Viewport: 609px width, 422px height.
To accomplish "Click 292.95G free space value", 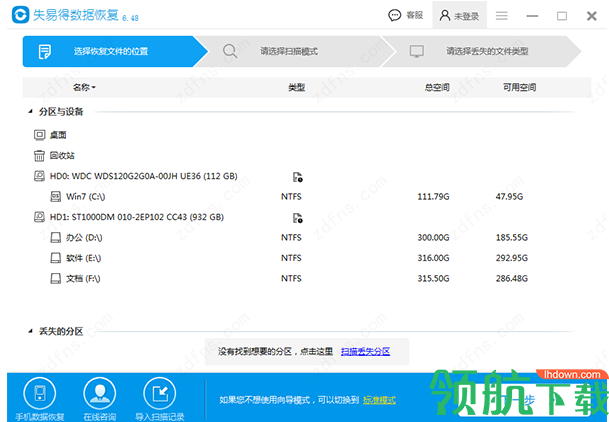I will pyautogui.click(x=512, y=258).
